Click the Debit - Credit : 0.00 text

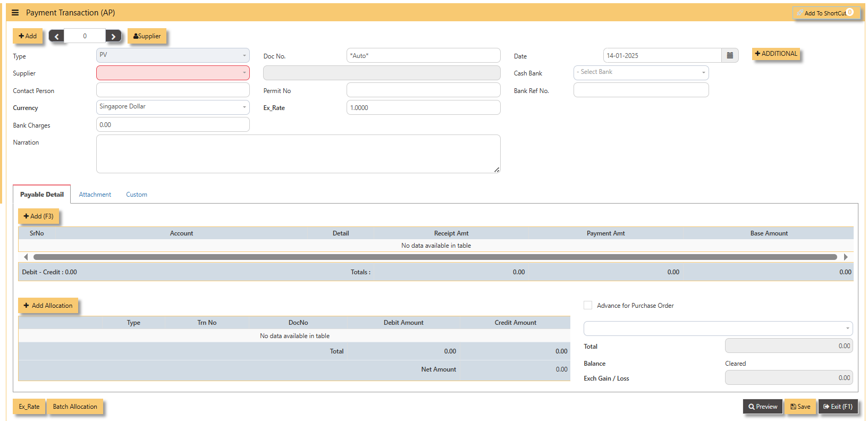pos(49,272)
